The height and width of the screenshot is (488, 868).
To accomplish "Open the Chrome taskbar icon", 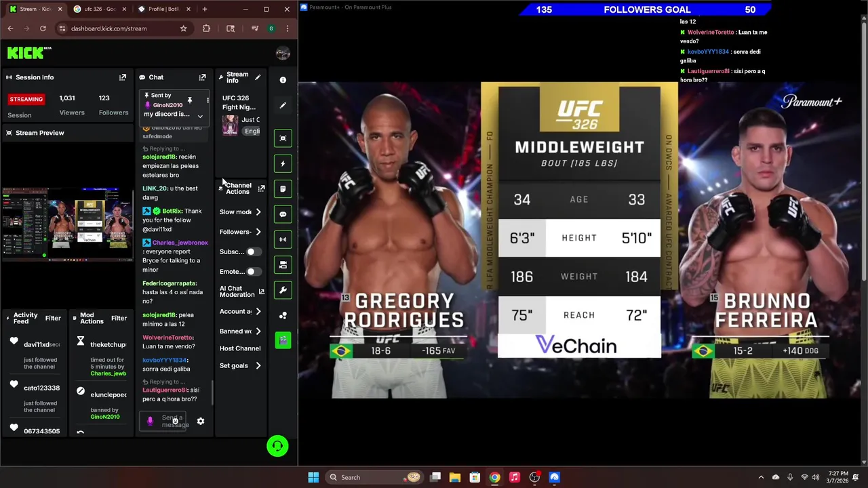I will coord(494,477).
